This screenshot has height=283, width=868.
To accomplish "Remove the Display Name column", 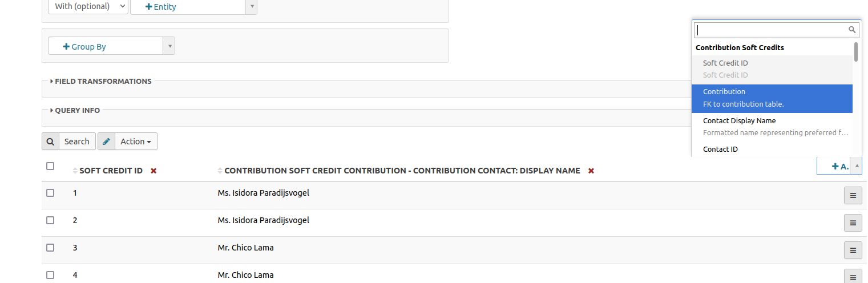I will (591, 171).
